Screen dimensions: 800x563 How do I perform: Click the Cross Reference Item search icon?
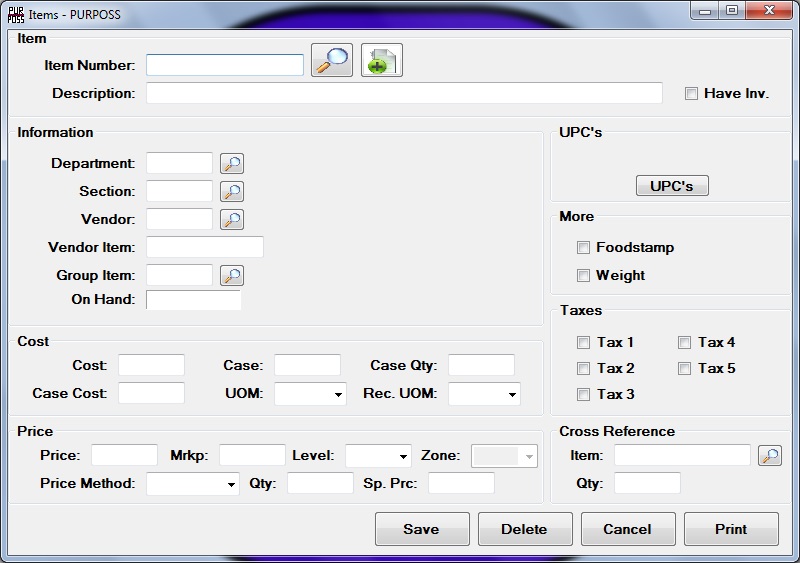(769, 456)
